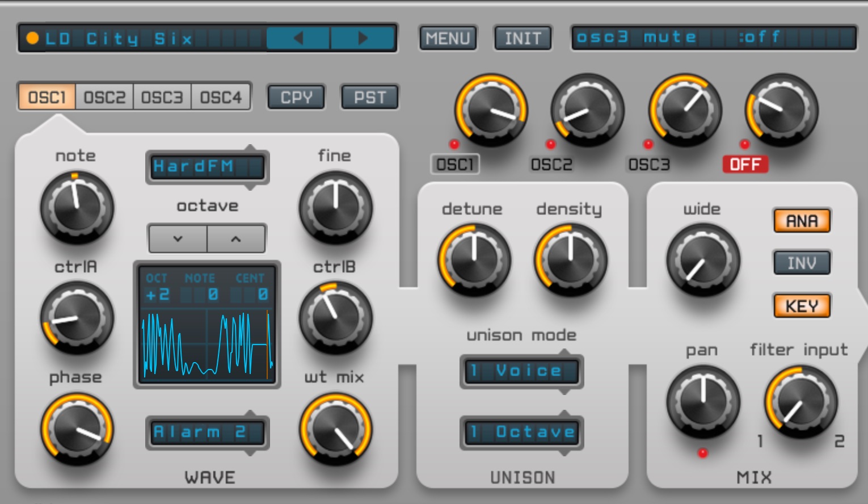This screenshot has width=868, height=504.
Task: Click the wt mix knob
Action: click(335, 430)
